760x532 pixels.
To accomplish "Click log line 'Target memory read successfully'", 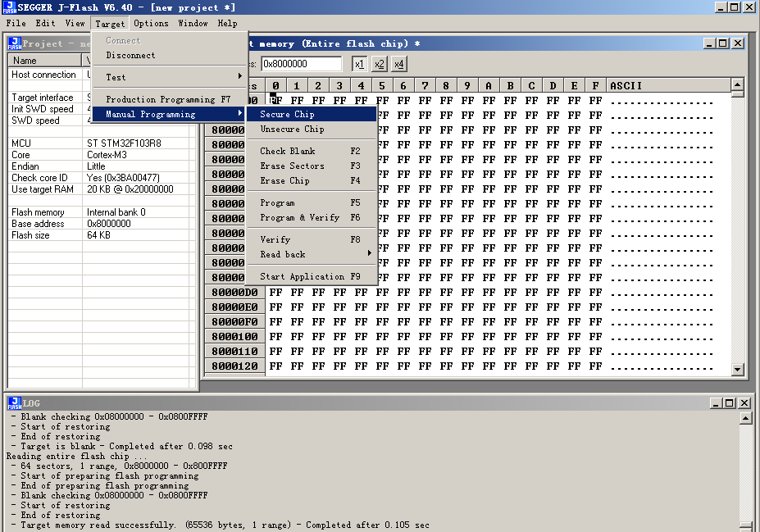I will pos(225,525).
